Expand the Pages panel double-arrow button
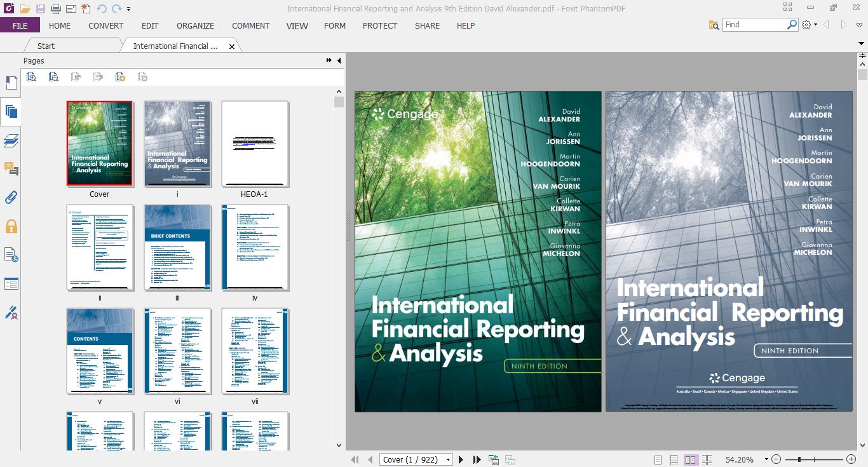 tap(329, 60)
